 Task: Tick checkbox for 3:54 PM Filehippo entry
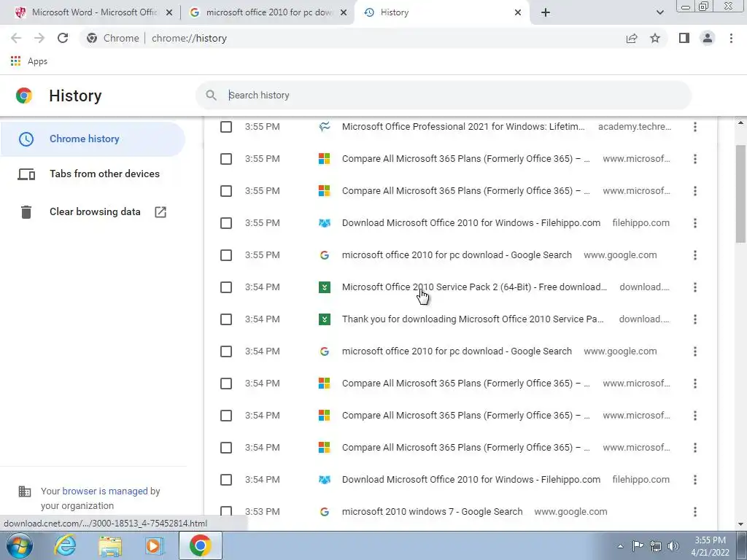[x=226, y=480]
